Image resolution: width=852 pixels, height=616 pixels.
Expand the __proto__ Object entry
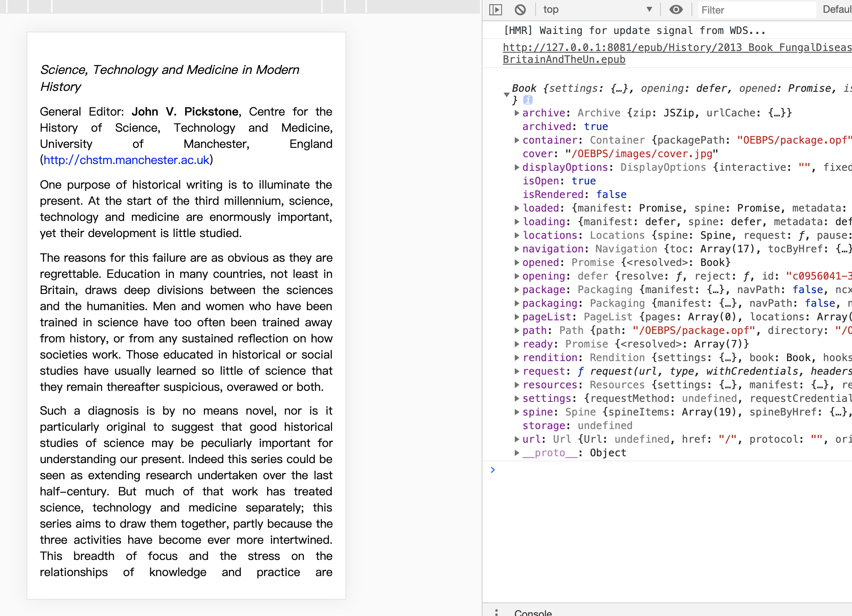(x=516, y=453)
